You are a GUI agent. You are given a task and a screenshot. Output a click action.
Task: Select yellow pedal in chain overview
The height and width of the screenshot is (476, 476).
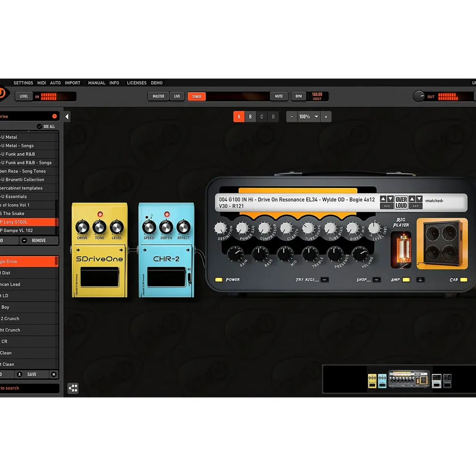[372, 381]
